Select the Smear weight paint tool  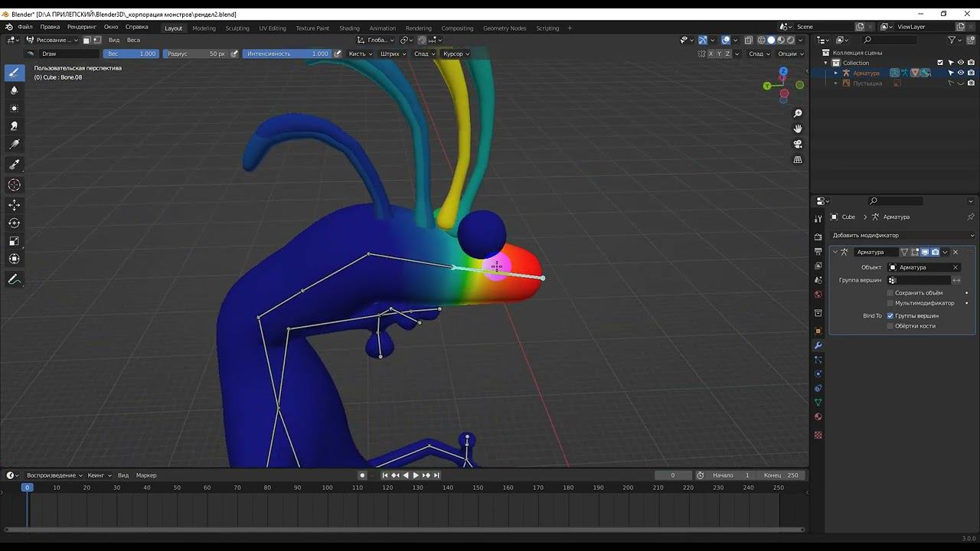pos(14,126)
